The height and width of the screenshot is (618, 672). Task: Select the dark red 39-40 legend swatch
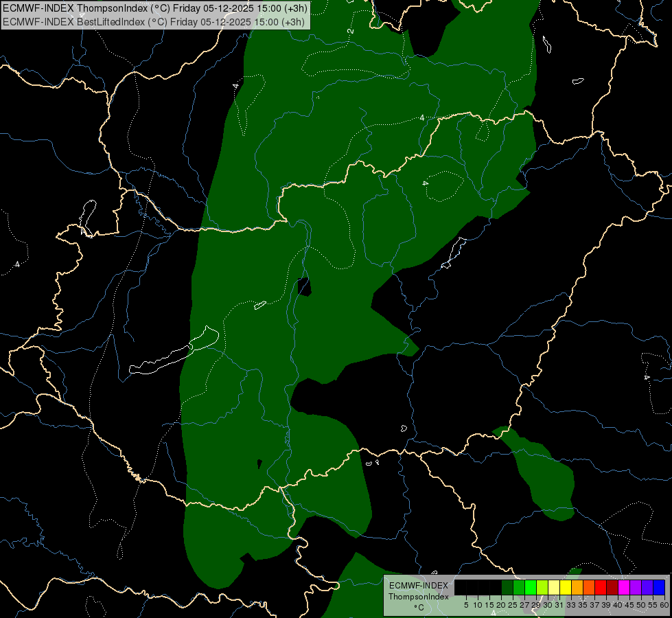[612, 587]
